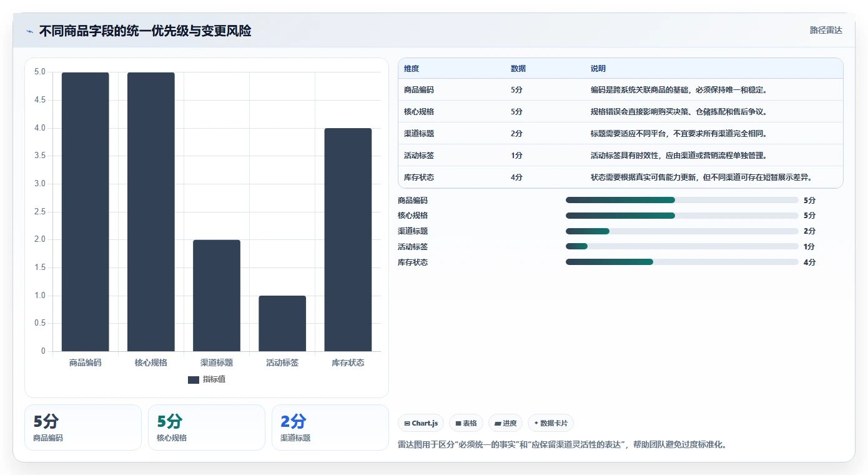The height and width of the screenshot is (475, 868).
Task: Click the description starting 状态需要根据真实可售能力
Action: pyautogui.click(x=701, y=177)
